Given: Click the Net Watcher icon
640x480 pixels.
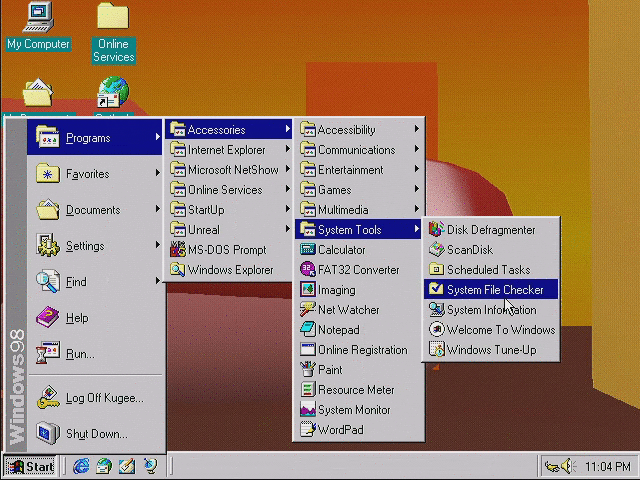Looking at the screenshot, I should click(x=307, y=309).
